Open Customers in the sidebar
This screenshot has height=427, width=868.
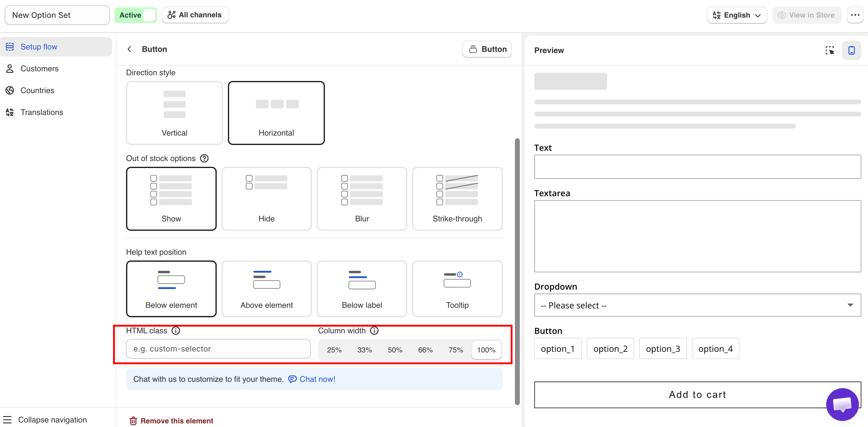click(x=56, y=69)
